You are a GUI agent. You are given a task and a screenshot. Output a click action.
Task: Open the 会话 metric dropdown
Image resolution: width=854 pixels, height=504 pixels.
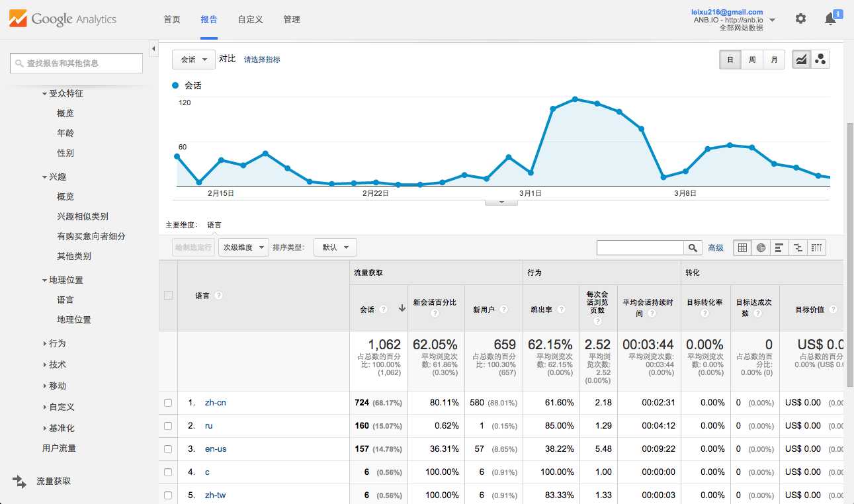[x=194, y=60]
